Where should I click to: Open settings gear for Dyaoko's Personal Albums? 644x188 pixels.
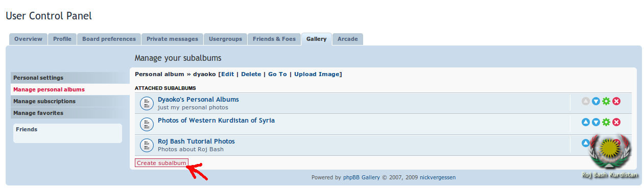coord(606,101)
